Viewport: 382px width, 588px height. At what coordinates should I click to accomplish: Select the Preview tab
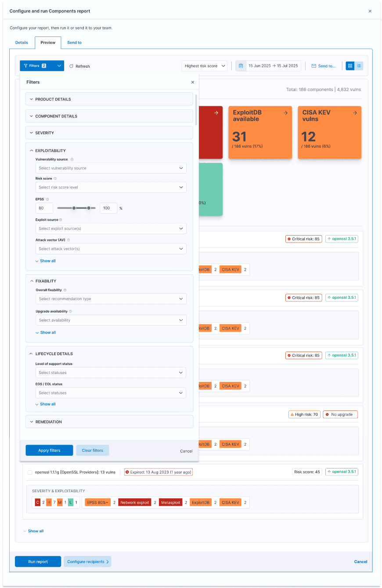48,43
